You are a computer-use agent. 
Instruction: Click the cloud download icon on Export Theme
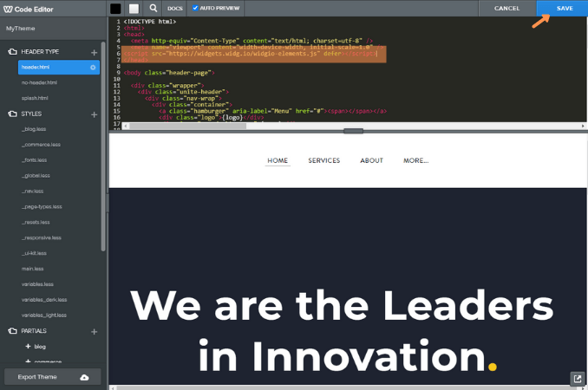pyautogui.click(x=84, y=377)
